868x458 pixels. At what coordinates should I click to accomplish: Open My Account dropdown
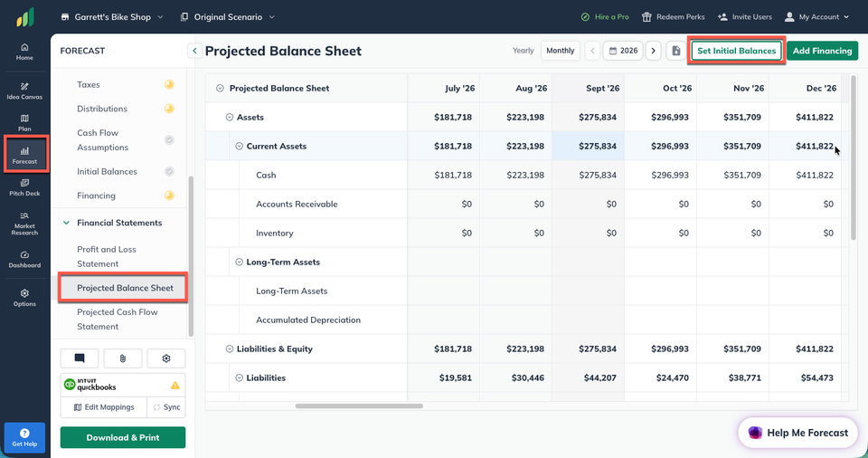point(816,17)
